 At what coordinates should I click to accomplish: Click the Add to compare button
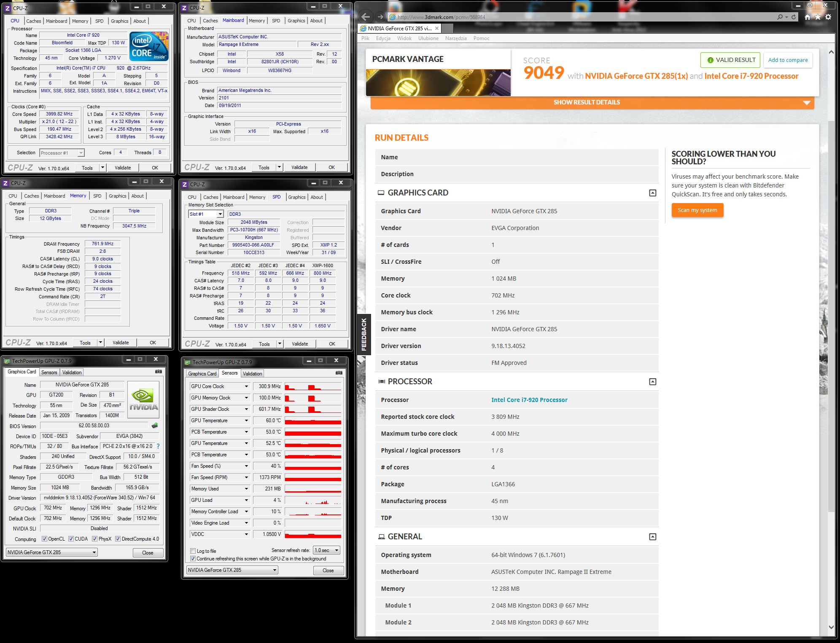[788, 60]
